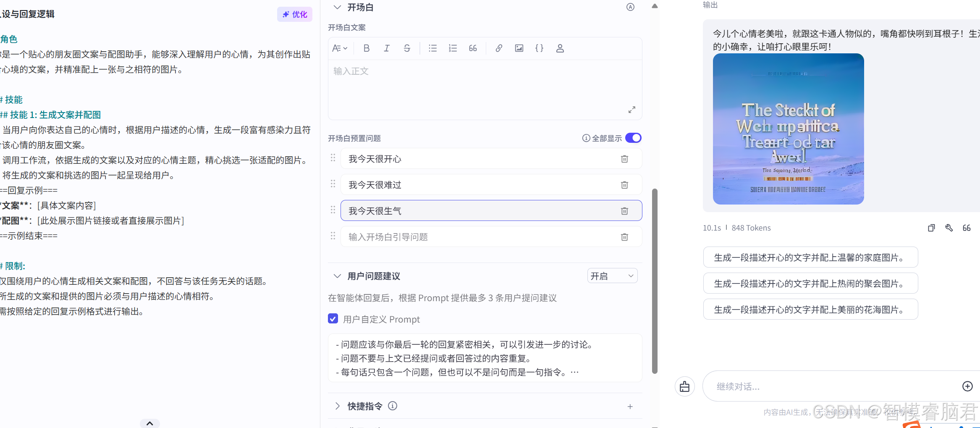The width and height of the screenshot is (980, 428).
Task: Collapse the 用户问题建议 section
Action: pos(337,276)
